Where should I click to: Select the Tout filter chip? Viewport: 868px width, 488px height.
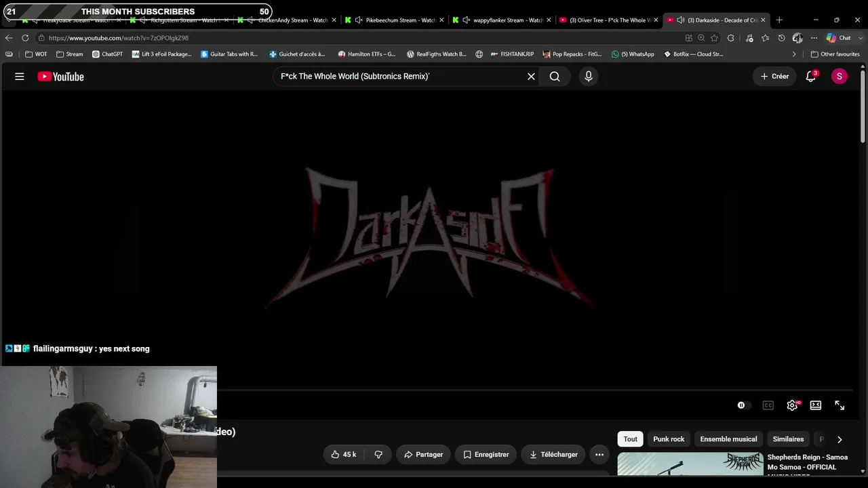pos(631,439)
